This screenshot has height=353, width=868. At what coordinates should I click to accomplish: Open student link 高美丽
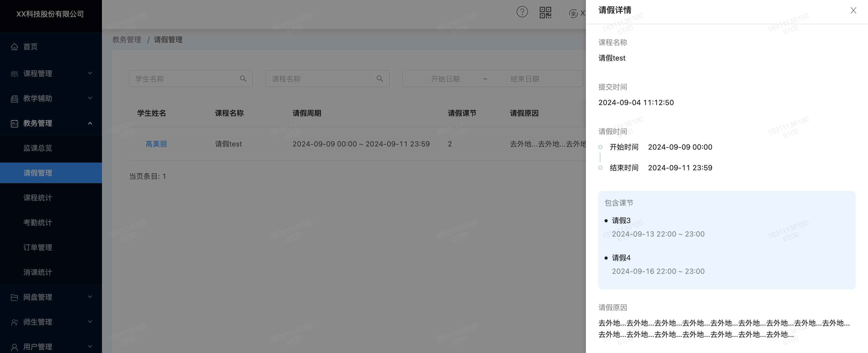click(156, 144)
